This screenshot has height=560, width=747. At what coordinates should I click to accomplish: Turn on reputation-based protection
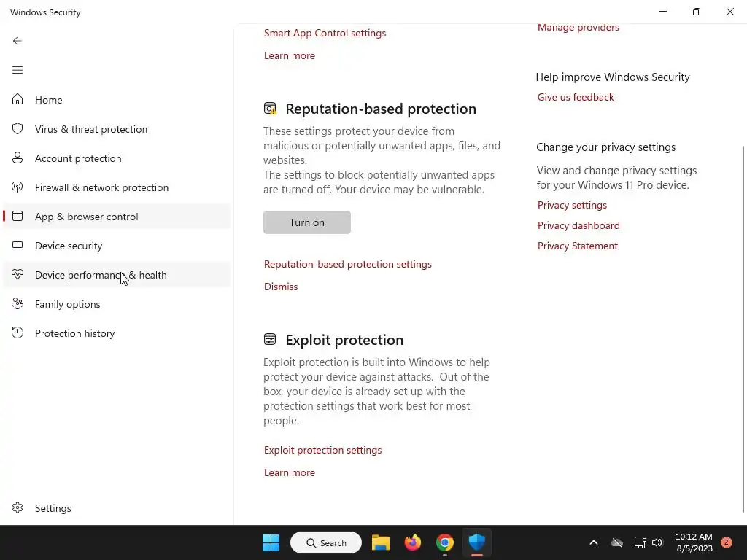coord(307,222)
